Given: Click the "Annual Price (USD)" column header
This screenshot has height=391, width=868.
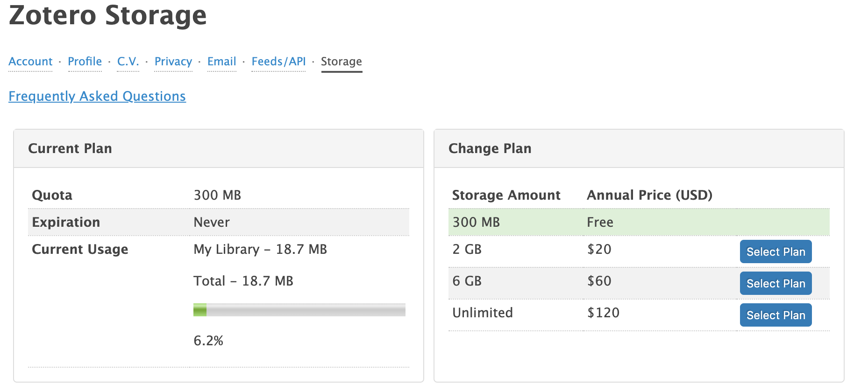Looking at the screenshot, I should [649, 195].
